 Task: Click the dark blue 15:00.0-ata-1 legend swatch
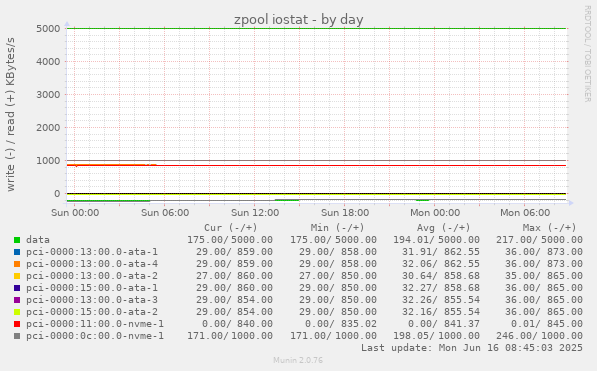[17, 288]
